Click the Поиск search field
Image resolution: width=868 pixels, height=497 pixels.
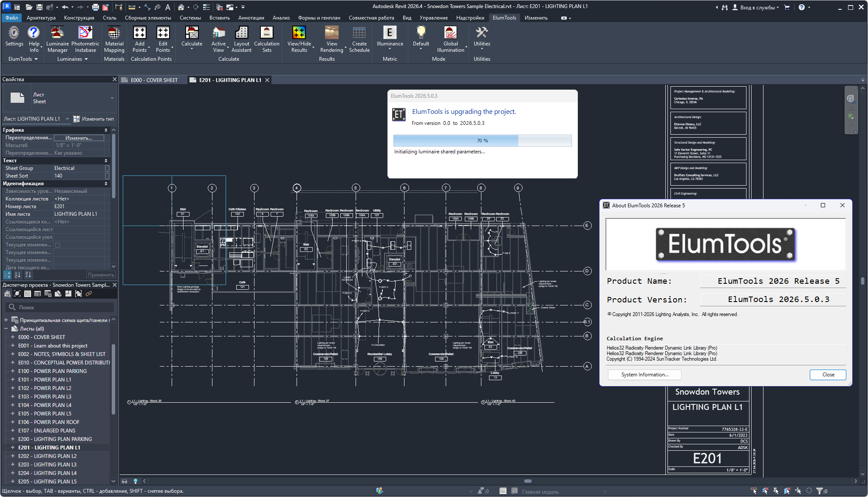(60, 307)
